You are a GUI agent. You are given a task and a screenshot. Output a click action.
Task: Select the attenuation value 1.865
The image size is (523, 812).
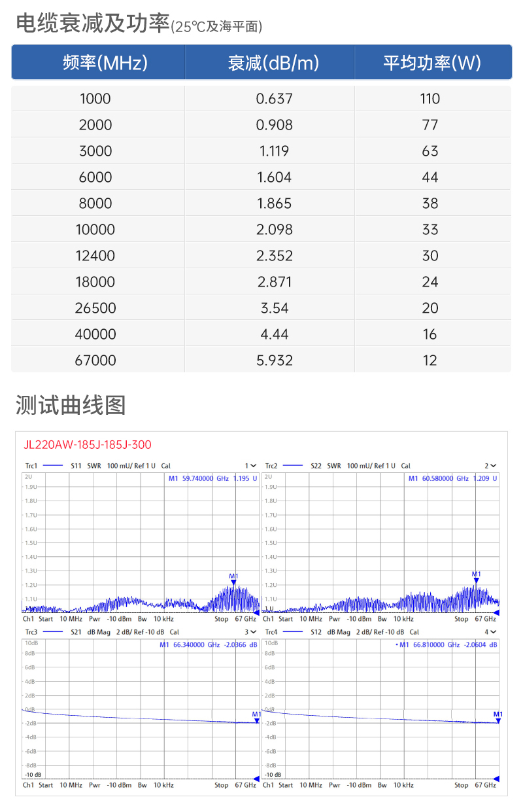tap(275, 203)
